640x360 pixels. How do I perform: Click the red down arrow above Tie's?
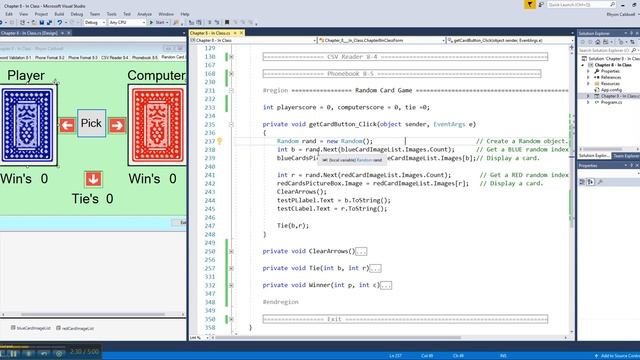[93, 179]
